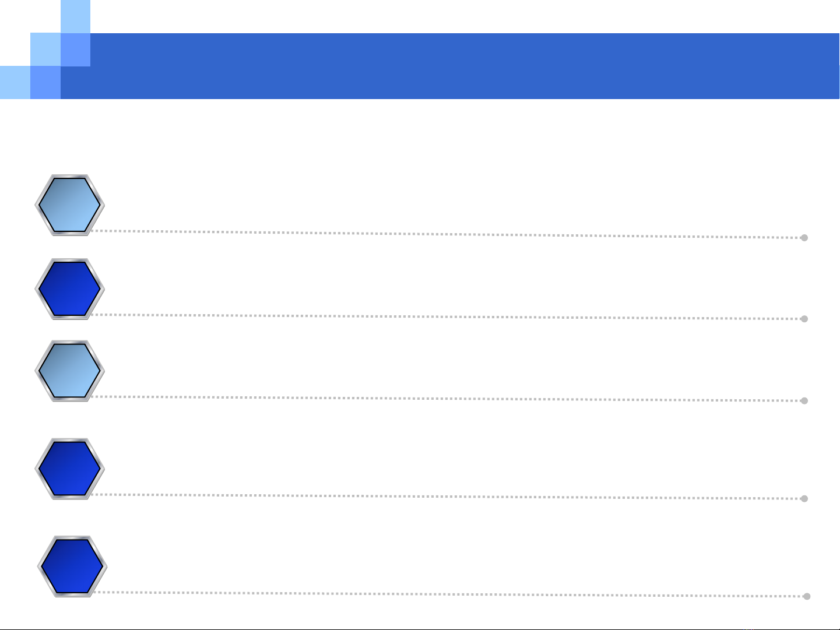This screenshot has height=630, width=840.
Task: Click the gray end dot of first dotted line
Action: [804, 238]
